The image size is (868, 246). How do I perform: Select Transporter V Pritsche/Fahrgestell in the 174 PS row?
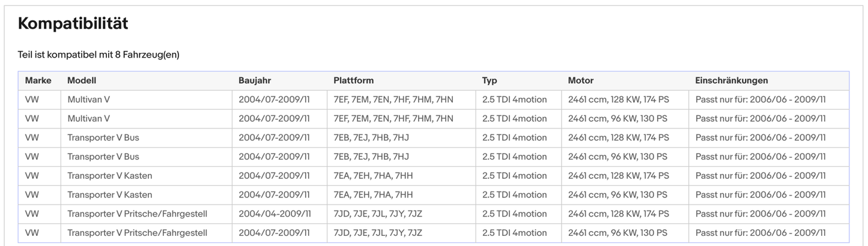pyautogui.click(x=137, y=214)
